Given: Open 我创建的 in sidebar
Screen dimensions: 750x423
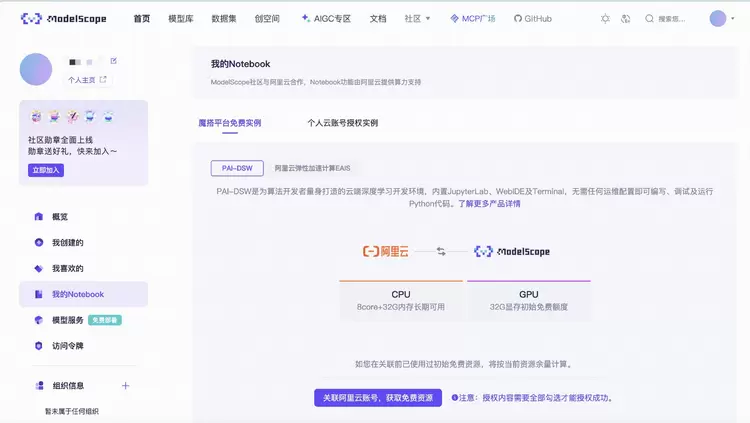Looking at the screenshot, I should click(67, 242).
